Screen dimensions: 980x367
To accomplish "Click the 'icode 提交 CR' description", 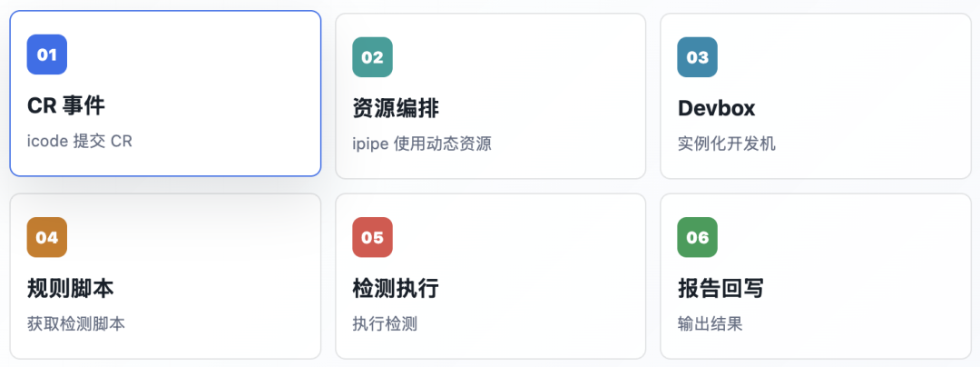I will point(79,142).
